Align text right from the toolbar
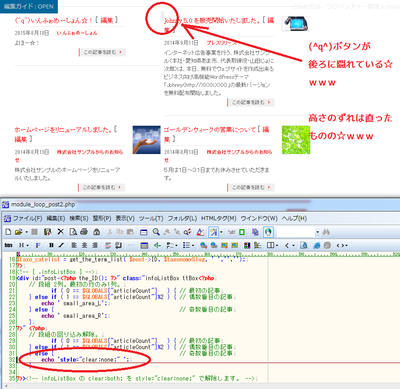 click(x=95, y=246)
